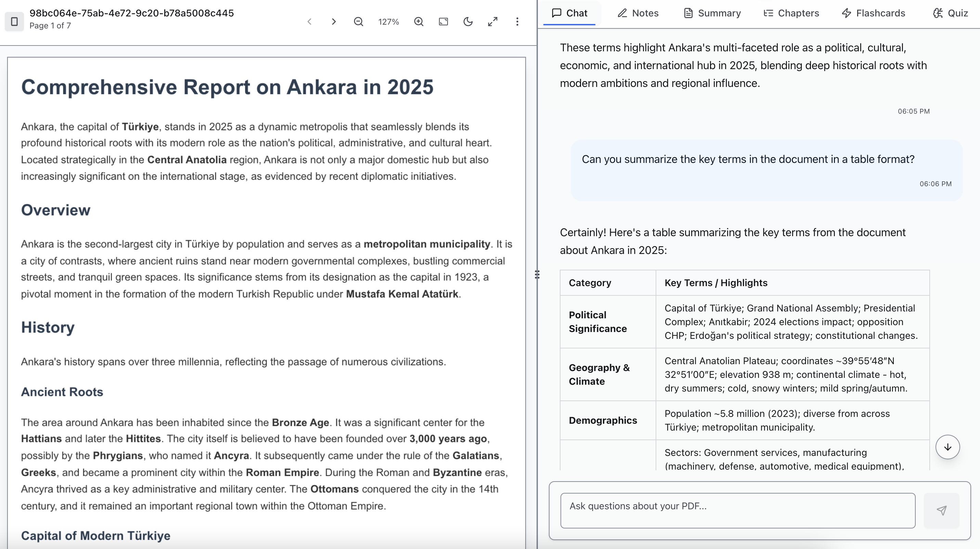Open the three-dot more options menu

click(517, 22)
